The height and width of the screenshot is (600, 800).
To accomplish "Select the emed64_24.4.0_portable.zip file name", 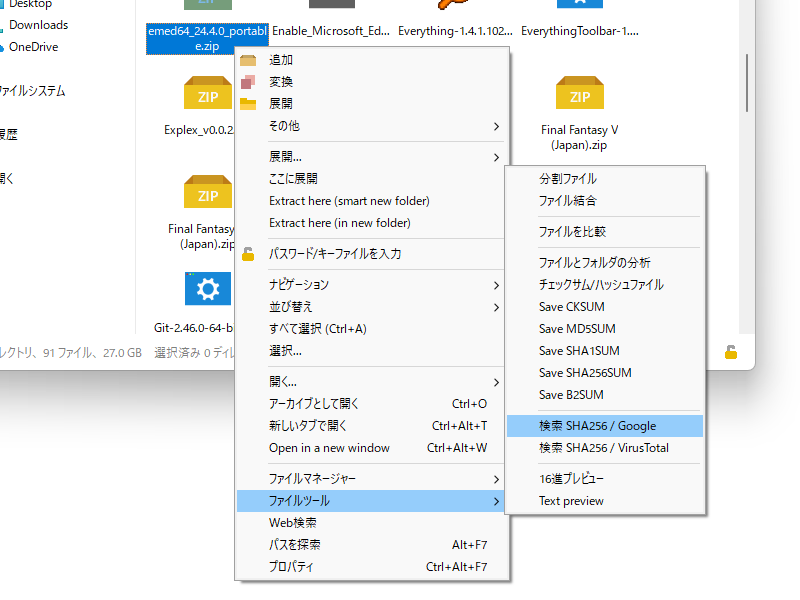I will 207,38.
